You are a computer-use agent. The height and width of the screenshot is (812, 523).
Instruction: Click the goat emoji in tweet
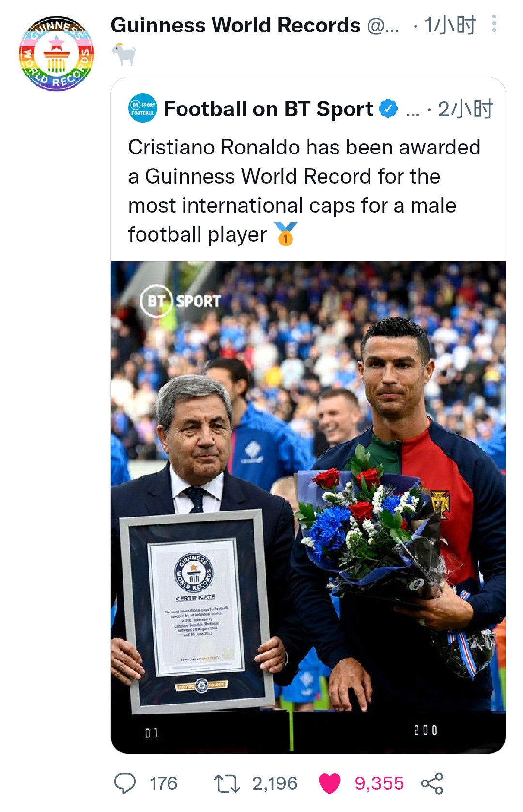[123, 54]
